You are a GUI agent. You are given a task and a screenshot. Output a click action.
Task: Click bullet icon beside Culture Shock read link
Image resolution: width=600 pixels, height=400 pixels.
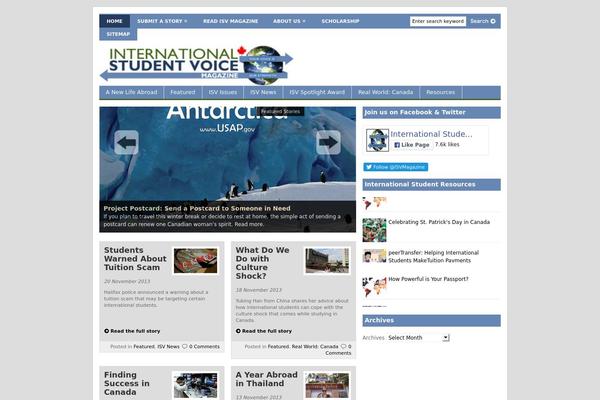[238, 331]
